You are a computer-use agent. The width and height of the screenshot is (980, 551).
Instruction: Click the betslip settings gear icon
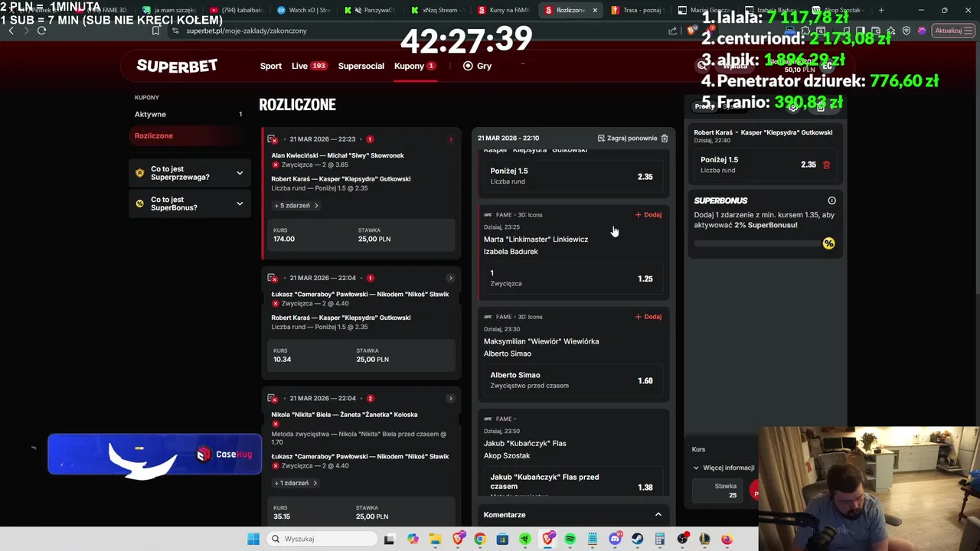coord(793,107)
